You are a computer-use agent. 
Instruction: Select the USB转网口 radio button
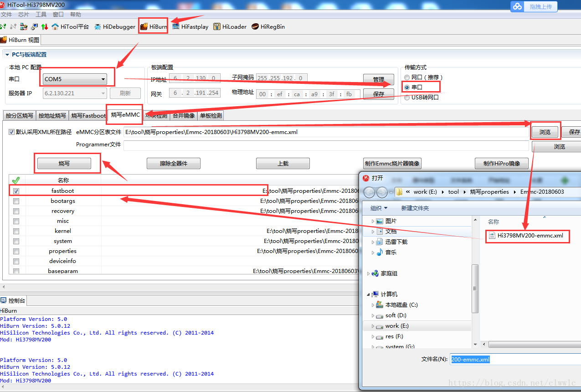407,97
